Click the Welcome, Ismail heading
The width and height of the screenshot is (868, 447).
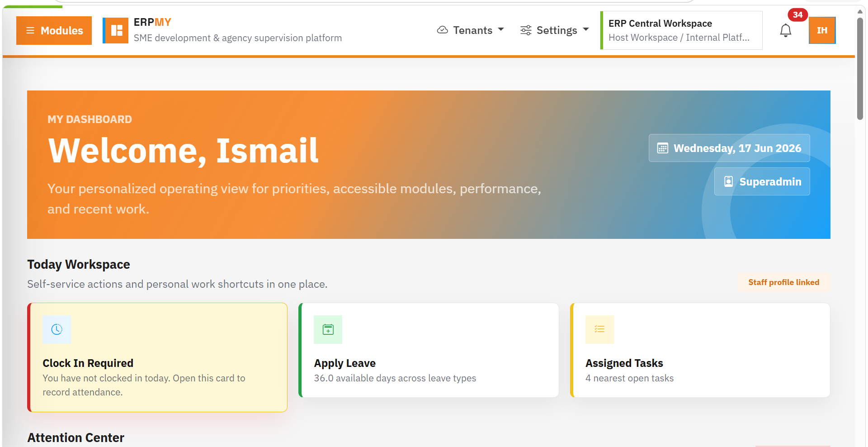click(x=183, y=151)
